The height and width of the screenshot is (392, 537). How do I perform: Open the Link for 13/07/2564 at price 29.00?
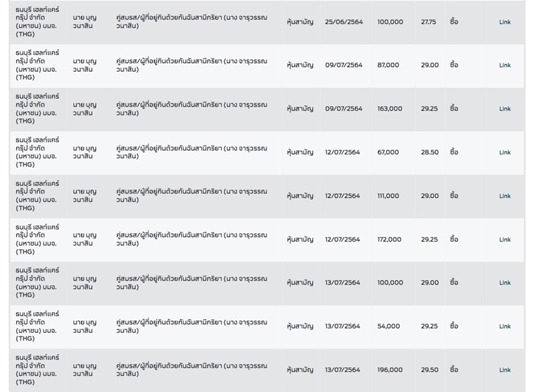click(505, 283)
